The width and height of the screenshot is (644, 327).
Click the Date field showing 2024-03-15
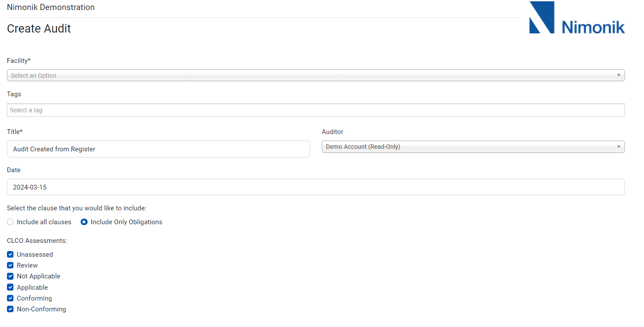pyautogui.click(x=316, y=187)
